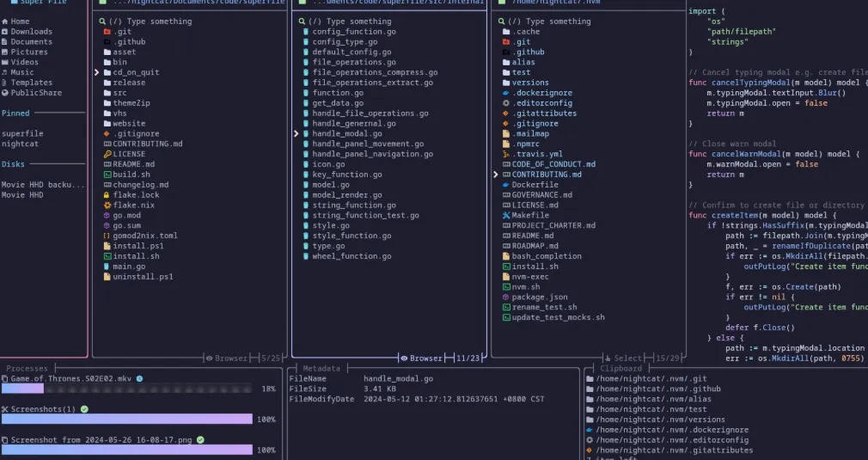This screenshot has height=460, width=868.
Task: Open the release folder
Action: 129,83
